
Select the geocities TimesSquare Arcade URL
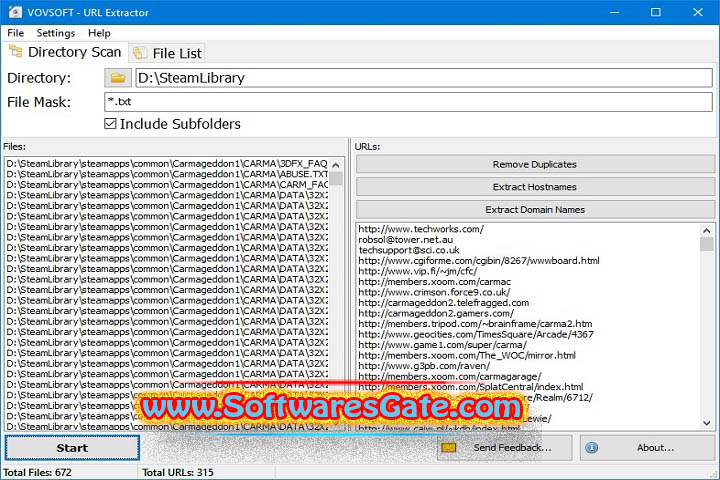[x=476, y=334]
